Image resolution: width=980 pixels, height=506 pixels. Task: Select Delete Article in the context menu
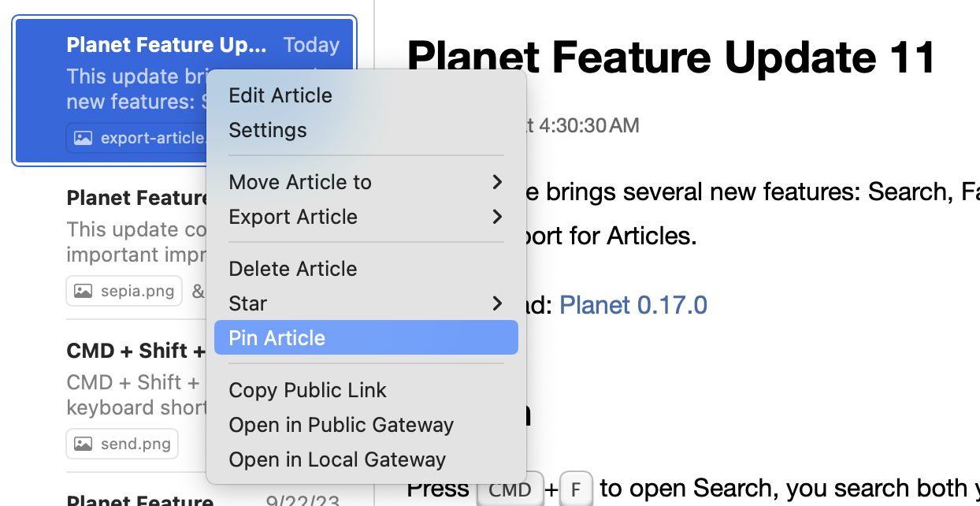tap(293, 269)
